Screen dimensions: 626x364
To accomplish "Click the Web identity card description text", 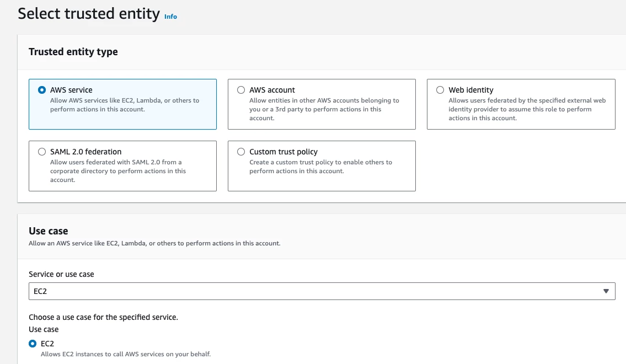I will point(527,109).
